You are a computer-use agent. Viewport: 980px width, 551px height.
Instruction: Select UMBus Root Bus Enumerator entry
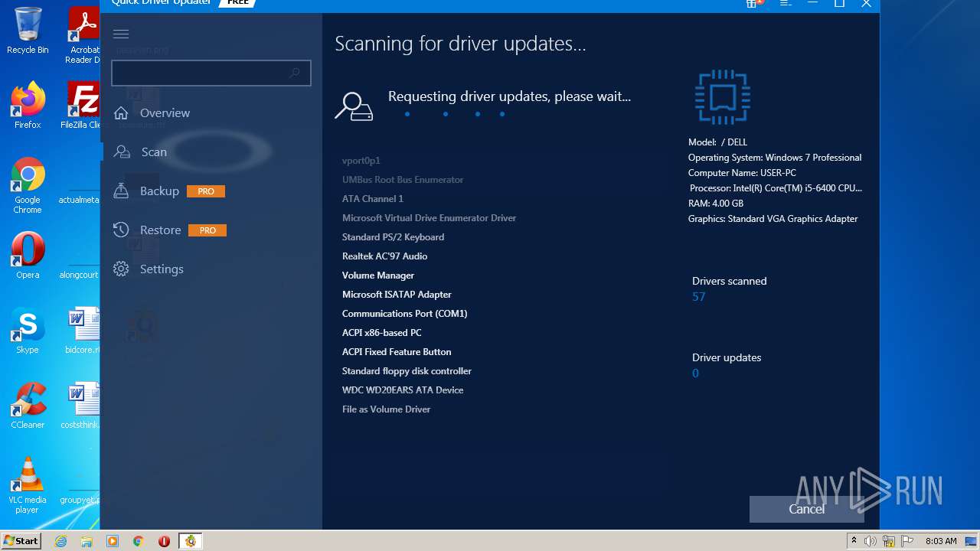click(x=403, y=180)
